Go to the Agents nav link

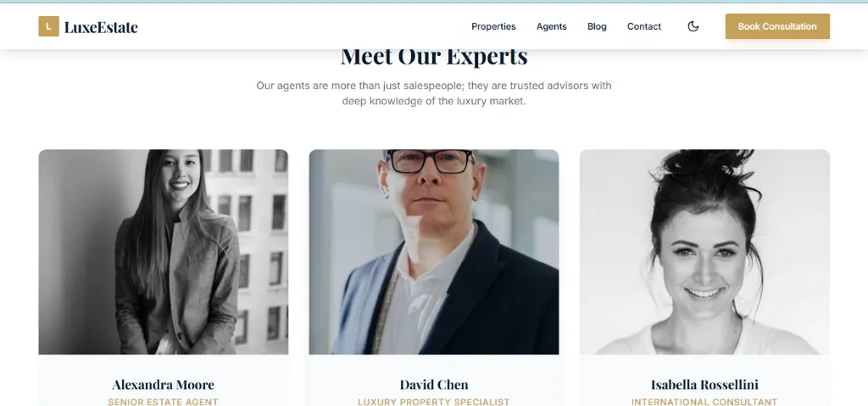(x=551, y=26)
